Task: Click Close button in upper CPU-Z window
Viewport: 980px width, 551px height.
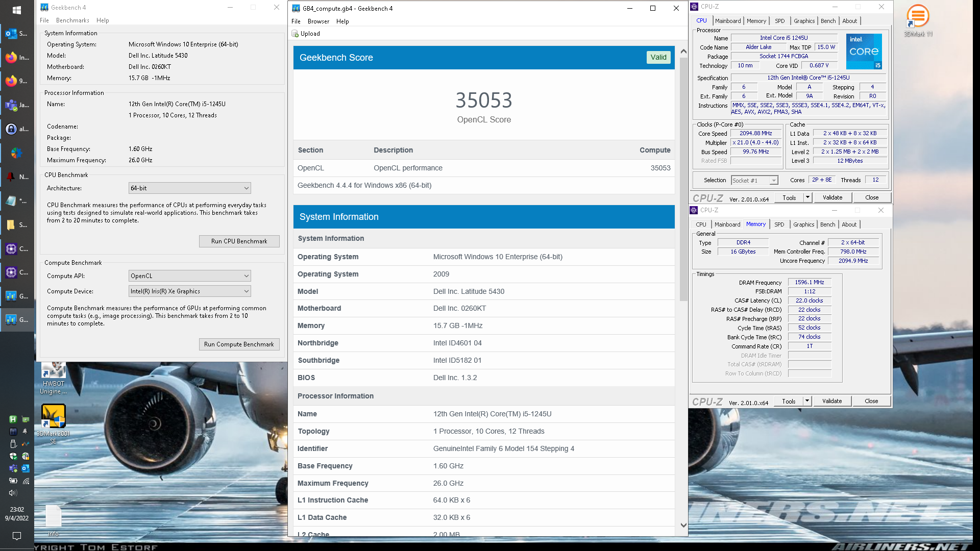Action: (872, 197)
